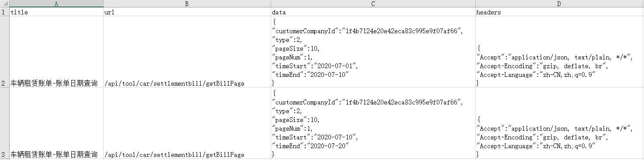
Task: Select row 3 getBillPage url cell
Action: tap(187, 123)
